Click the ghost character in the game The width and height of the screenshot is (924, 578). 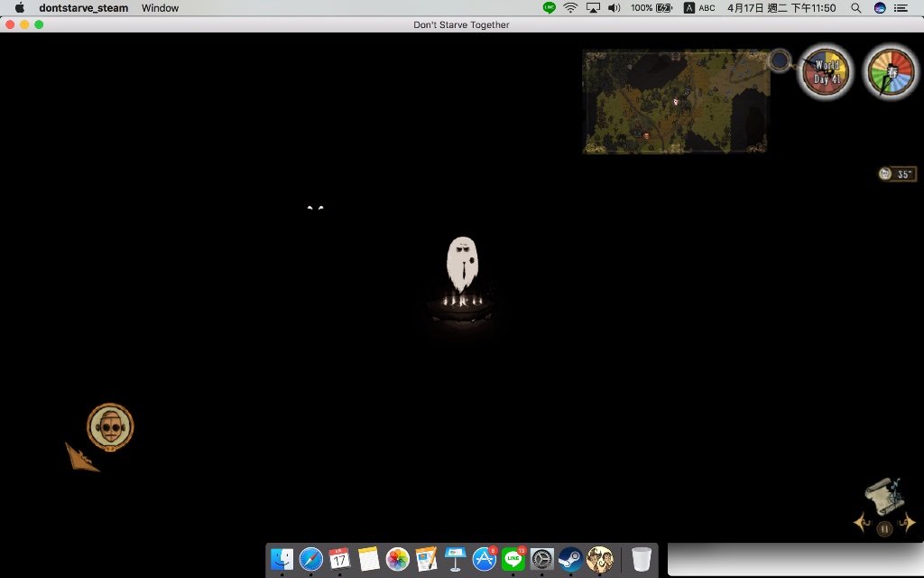(463, 264)
